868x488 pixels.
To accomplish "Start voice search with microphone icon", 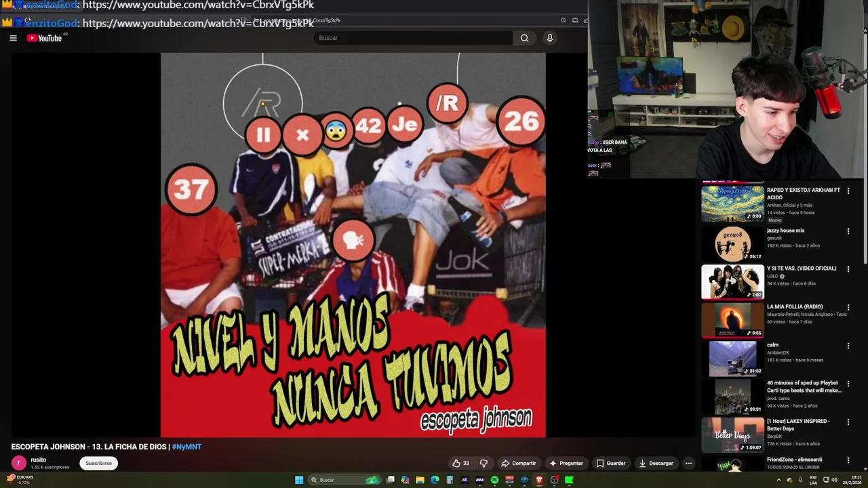I will coord(550,38).
